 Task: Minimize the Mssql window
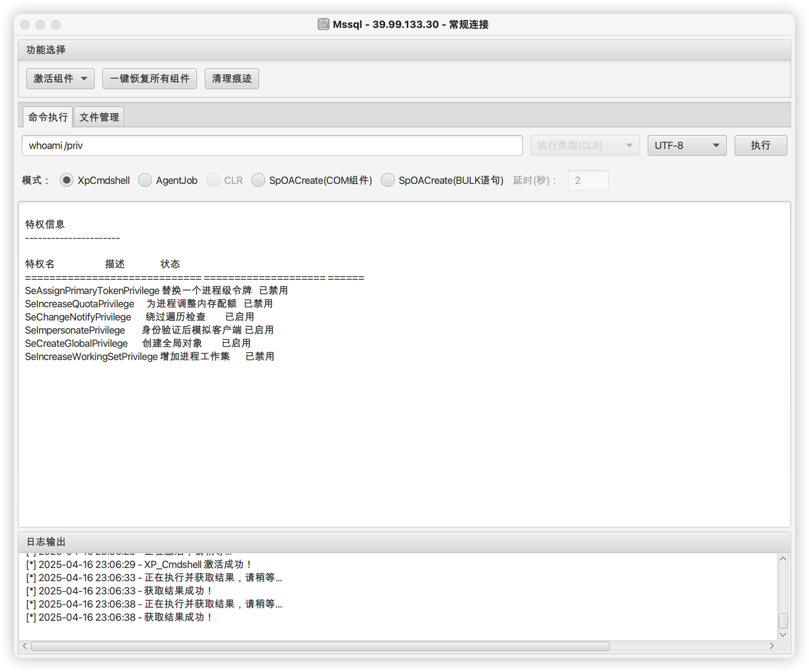pos(40,25)
